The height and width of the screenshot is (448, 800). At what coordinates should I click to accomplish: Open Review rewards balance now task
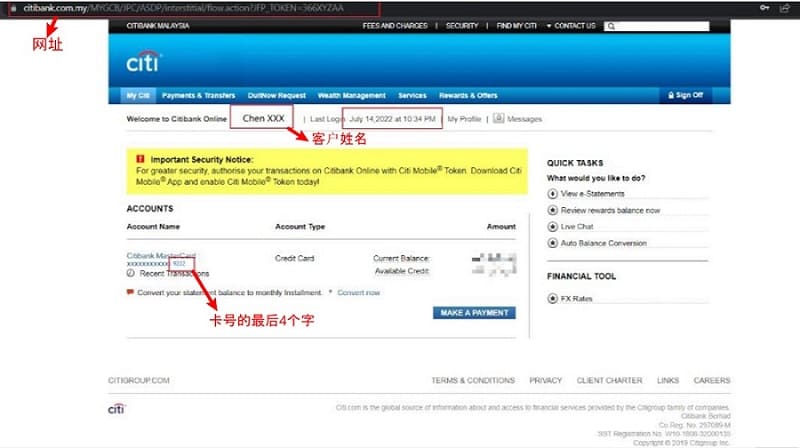(x=610, y=210)
